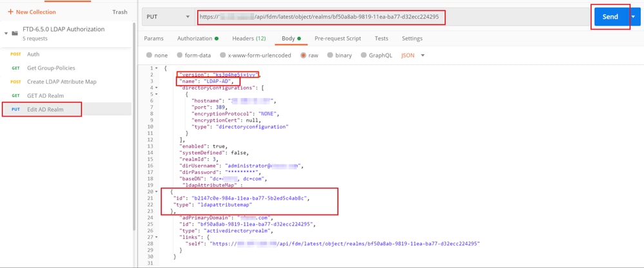Switch to the Headers (12) tab
The height and width of the screenshot is (268, 644).
pyautogui.click(x=249, y=39)
